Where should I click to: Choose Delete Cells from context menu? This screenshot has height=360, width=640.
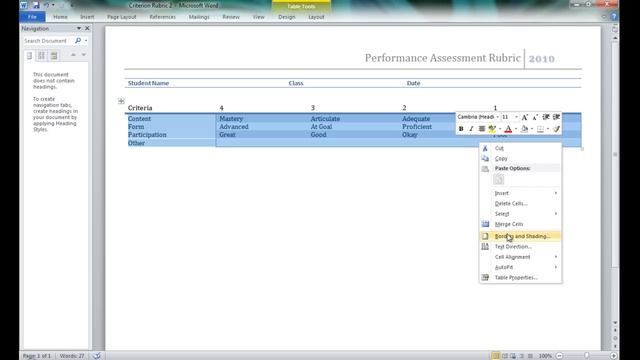[520, 203]
